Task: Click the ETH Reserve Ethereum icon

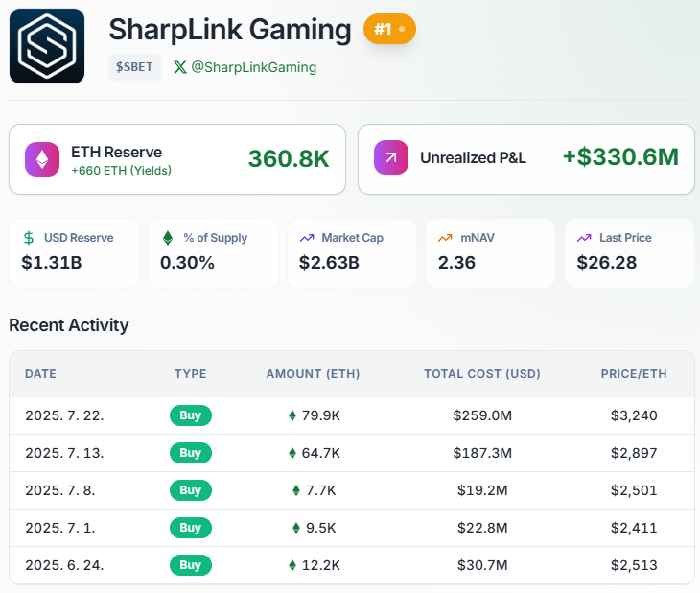Action: [42, 159]
